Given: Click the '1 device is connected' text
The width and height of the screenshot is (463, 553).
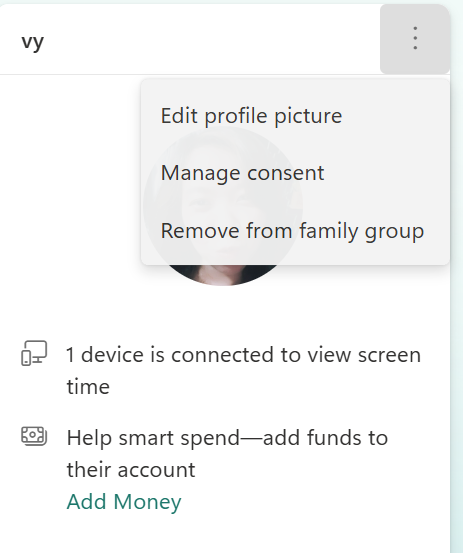Looking at the screenshot, I should 243,370.
